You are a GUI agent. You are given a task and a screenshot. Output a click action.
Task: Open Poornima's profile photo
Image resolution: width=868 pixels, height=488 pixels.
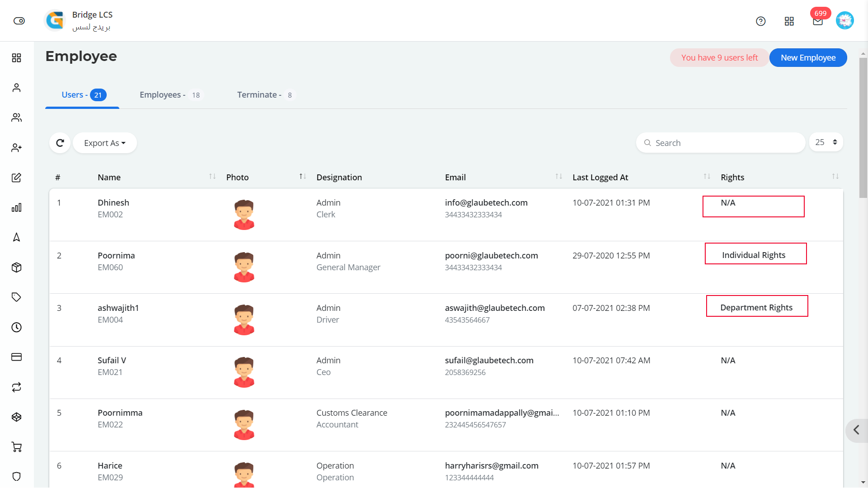244,267
